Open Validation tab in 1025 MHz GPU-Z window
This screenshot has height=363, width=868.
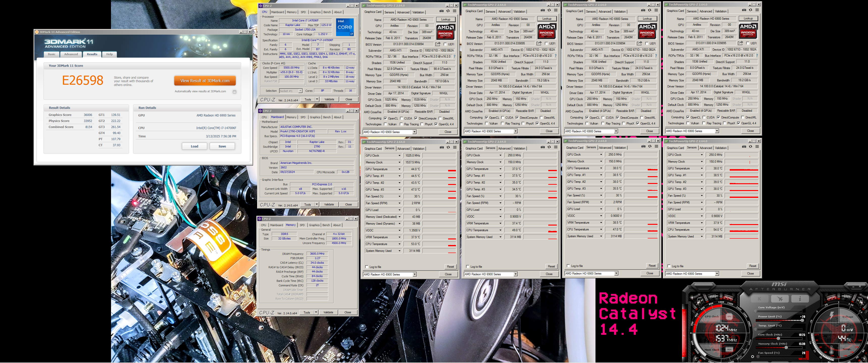point(419,12)
